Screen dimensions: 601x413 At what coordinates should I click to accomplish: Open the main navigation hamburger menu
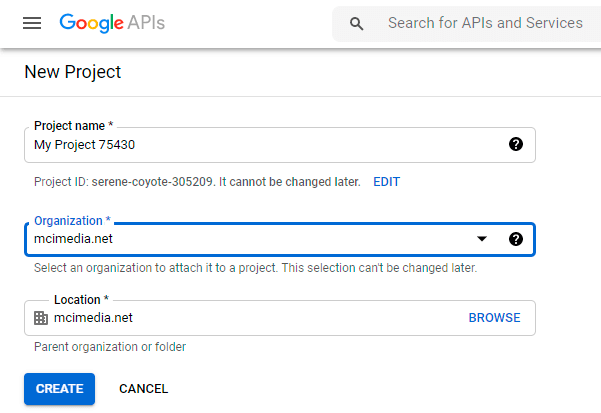tap(32, 23)
